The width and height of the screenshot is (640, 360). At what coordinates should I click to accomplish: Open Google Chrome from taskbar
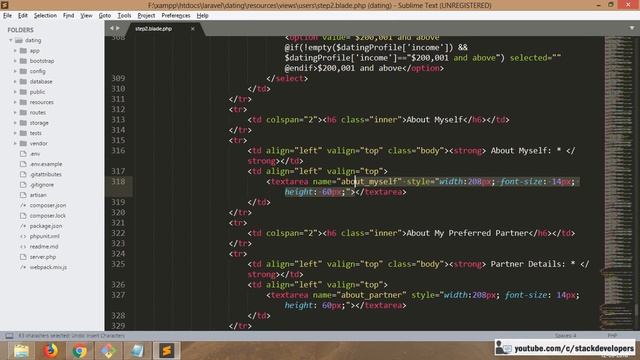(80, 351)
